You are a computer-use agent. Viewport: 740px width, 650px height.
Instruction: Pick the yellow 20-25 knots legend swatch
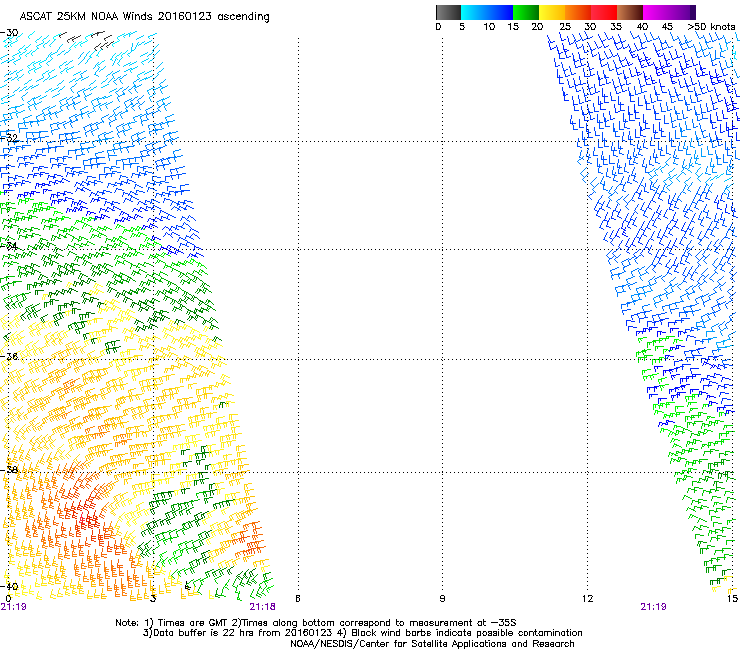552,12
